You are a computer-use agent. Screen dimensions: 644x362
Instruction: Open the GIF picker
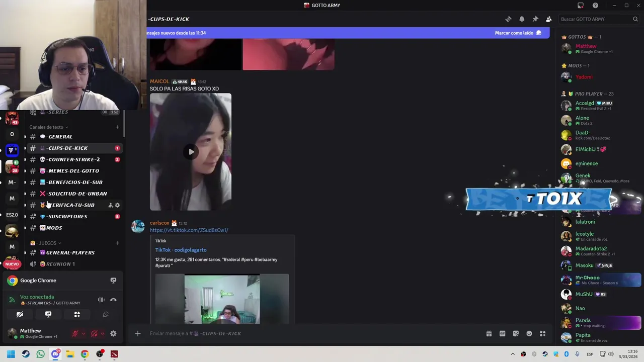tap(502, 333)
